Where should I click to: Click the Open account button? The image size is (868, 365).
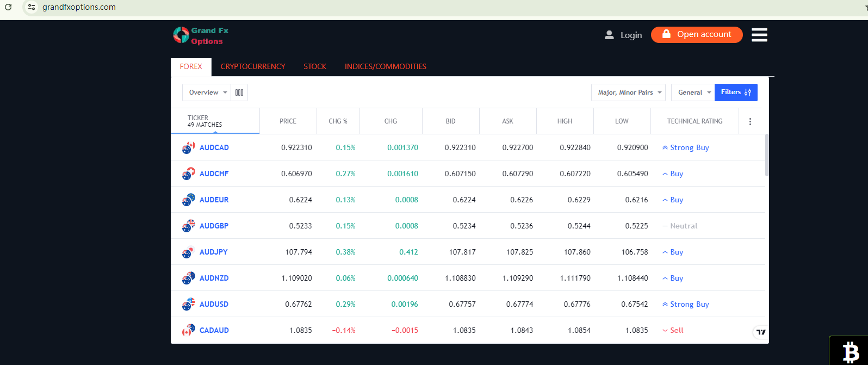coord(697,35)
